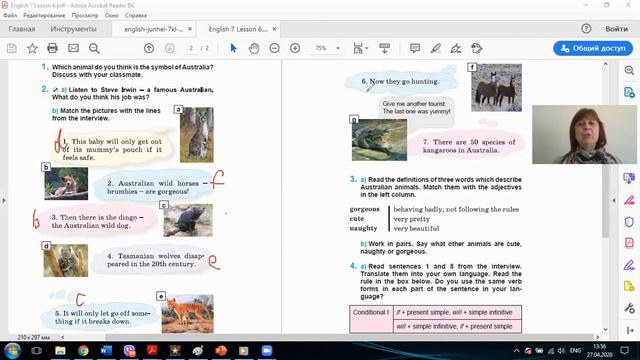Click the stamp tool icon in the toolbar
640x360 pixels.
477,49
